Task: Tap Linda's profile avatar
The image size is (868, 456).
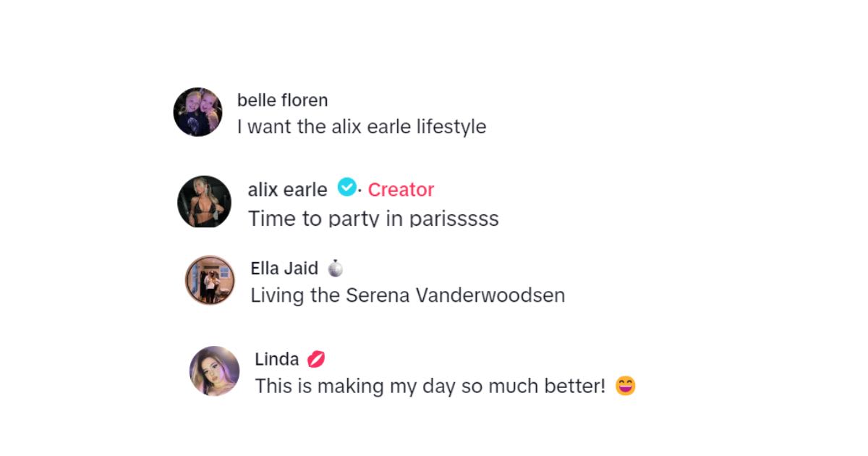Action: [214, 371]
